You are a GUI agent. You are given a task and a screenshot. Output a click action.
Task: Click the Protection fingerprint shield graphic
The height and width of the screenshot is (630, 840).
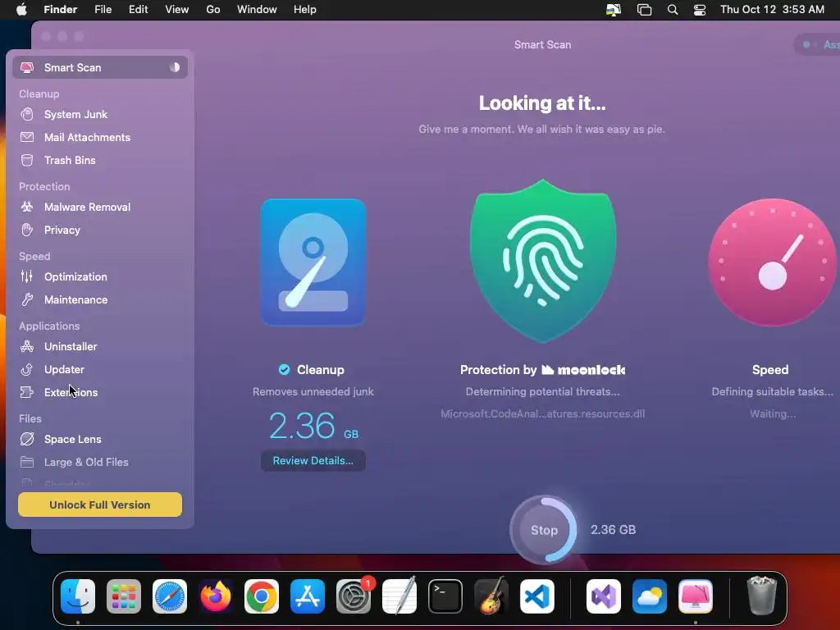click(x=543, y=261)
